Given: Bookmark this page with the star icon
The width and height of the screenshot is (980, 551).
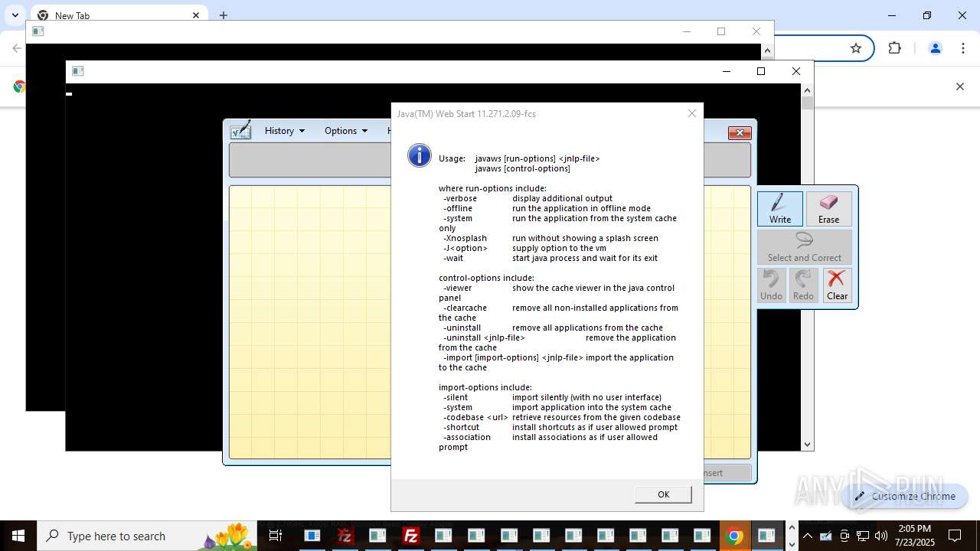Looking at the screenshot, I should pyautogui.click(x=856, y=48).
